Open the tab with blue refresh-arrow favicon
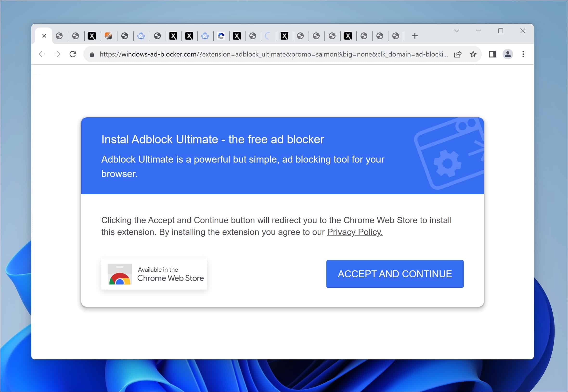The height and width of the screenshot is (392, 568). (221, 36)
